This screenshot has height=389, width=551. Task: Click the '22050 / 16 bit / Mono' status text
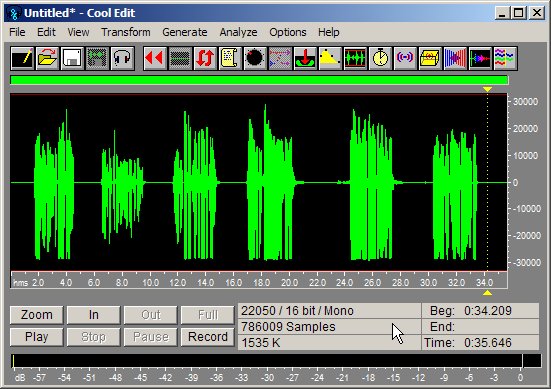[297, 311]
